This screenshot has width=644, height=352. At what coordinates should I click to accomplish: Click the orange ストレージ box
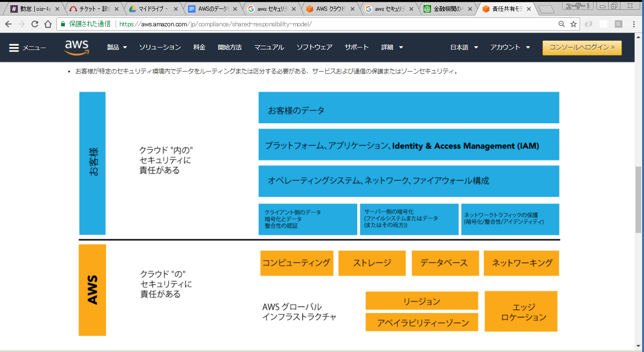pos(372,263)
